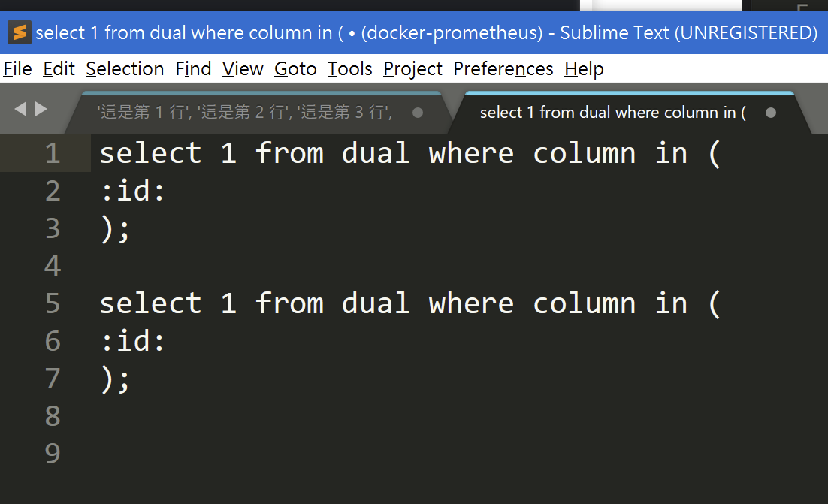Click the unsaved dot on the Chinese text tab

pos(418,111)
